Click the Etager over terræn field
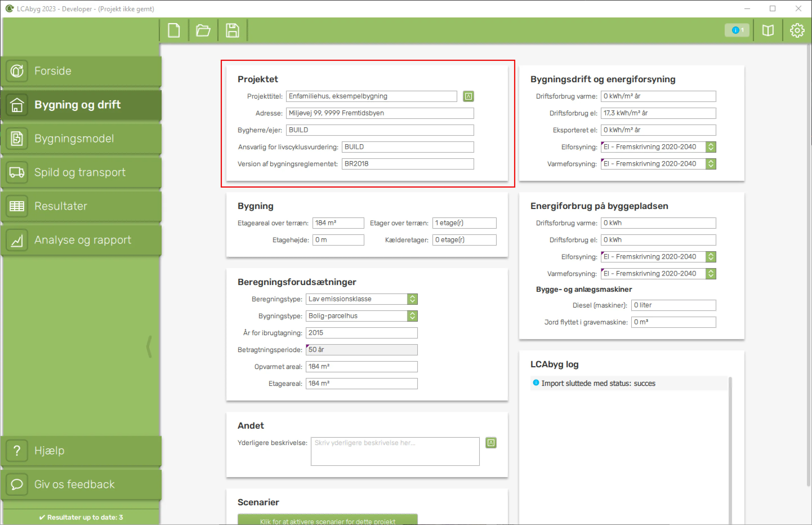 (465, 223)
